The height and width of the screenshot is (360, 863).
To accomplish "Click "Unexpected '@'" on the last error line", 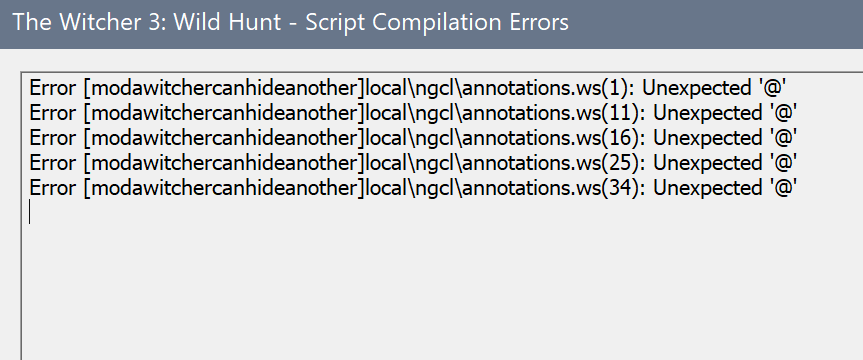I will point(725,188).
